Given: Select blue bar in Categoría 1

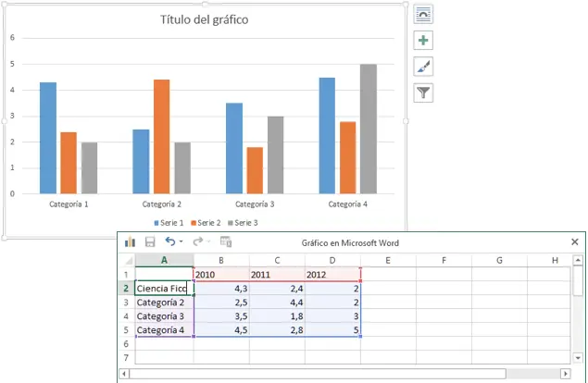Looking at the screenshot, I should (x=48, y=138).
